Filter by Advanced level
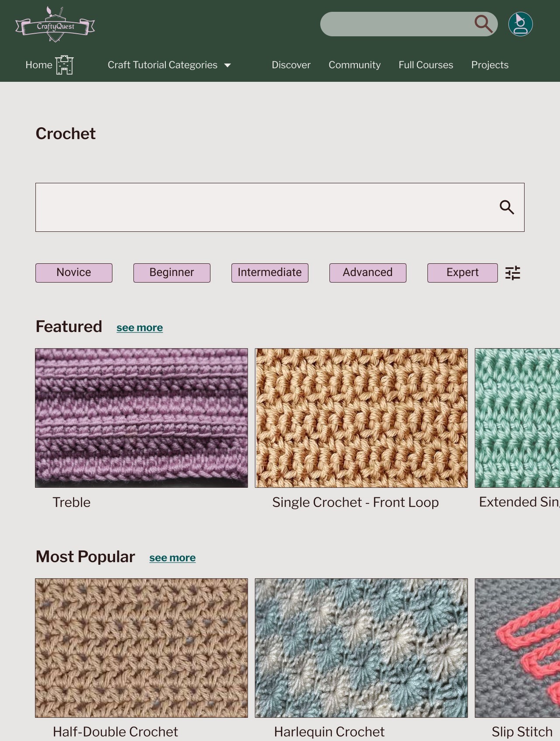560x741 pixels. point(368,273)
